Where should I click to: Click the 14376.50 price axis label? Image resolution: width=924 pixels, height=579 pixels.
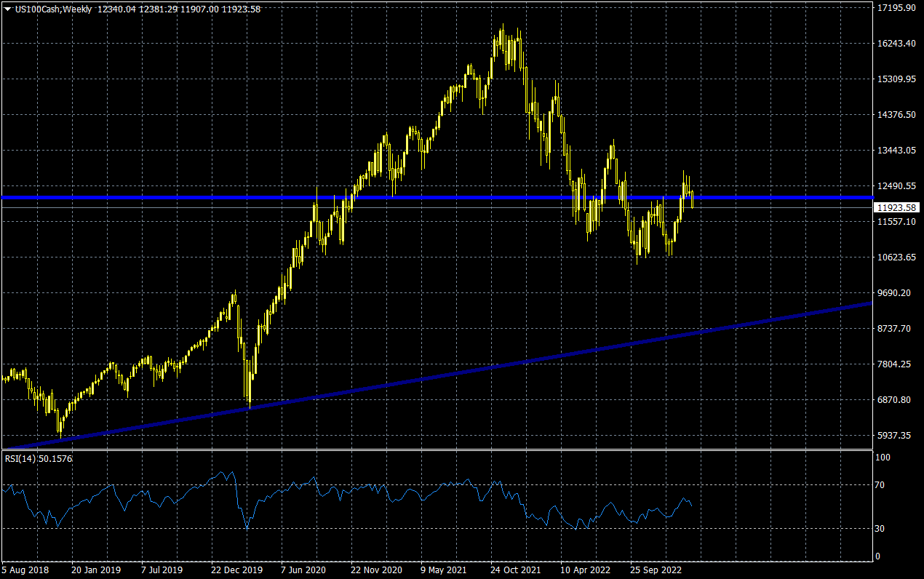[896, 115]
